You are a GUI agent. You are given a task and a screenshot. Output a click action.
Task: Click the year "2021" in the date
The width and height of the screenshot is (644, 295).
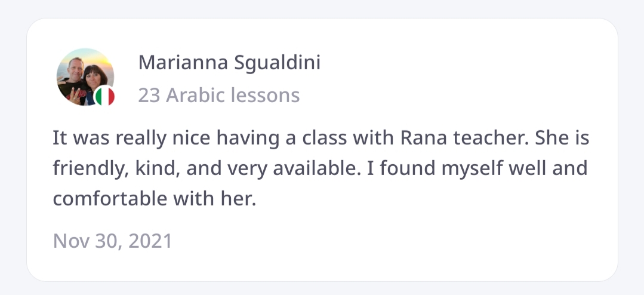(150, 241)
